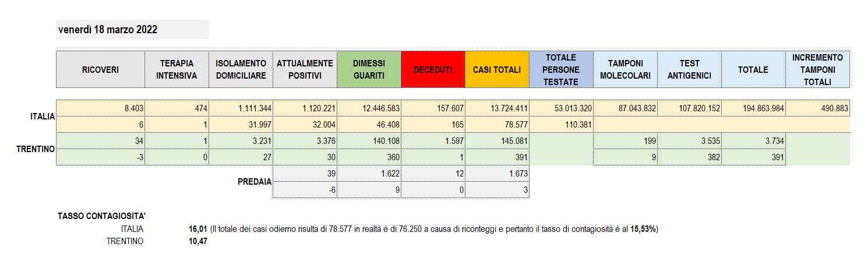Select Trentino's attualmente positivi 3.376
Image resolution: width=868 pixels, height=261 pixels.
point(305,141)
